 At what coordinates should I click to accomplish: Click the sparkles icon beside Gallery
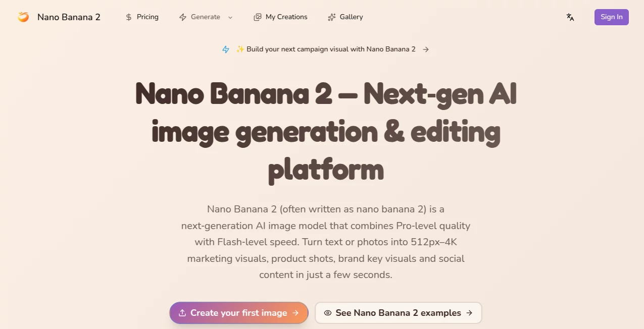(331, 17)
